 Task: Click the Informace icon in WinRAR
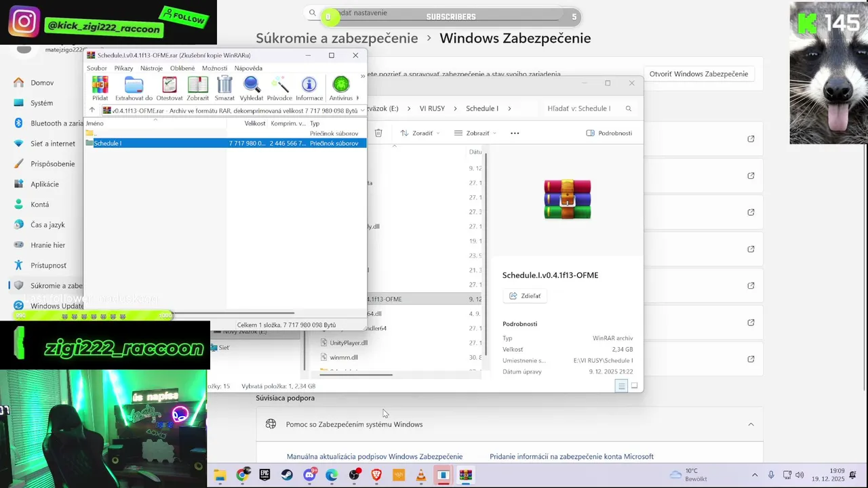pyautogui.click(x=309, y=88)
